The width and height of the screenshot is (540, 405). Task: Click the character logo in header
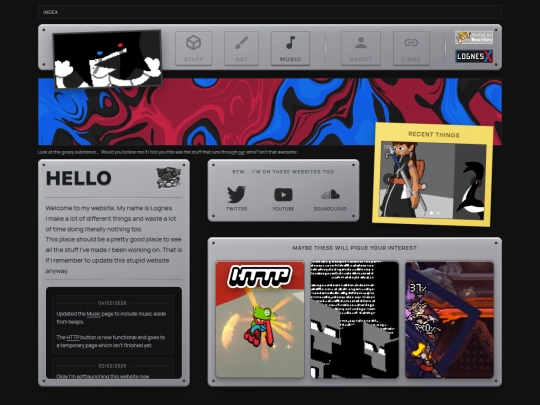(107, 59)
